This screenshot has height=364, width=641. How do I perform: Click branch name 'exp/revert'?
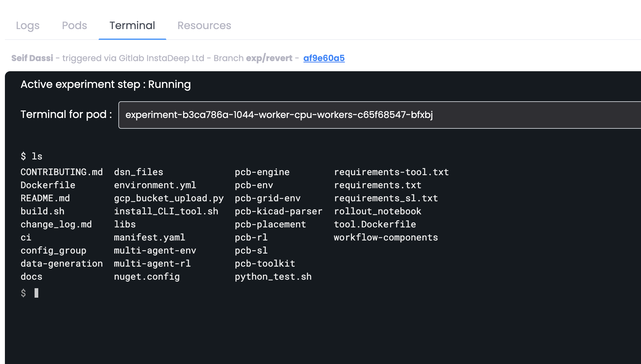(269, 58)
